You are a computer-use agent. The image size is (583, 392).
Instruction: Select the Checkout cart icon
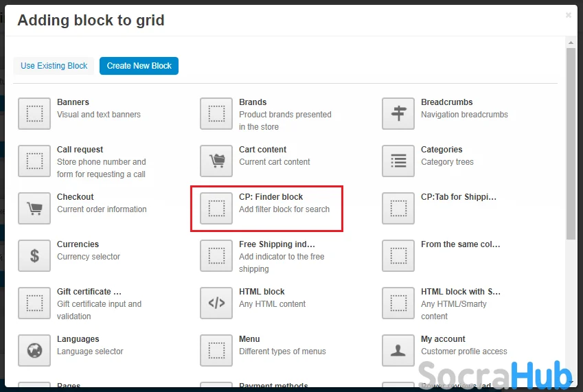click(34, 209)
